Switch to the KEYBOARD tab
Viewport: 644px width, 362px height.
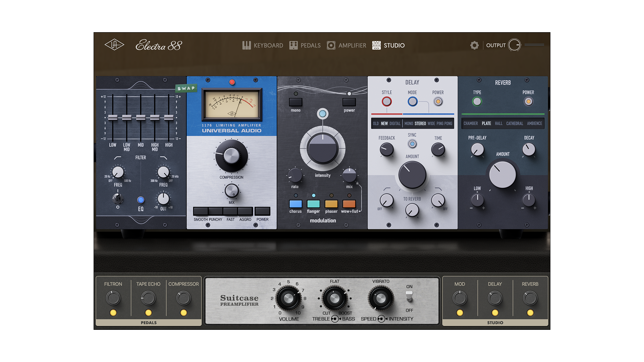click(x=263, y=45)
